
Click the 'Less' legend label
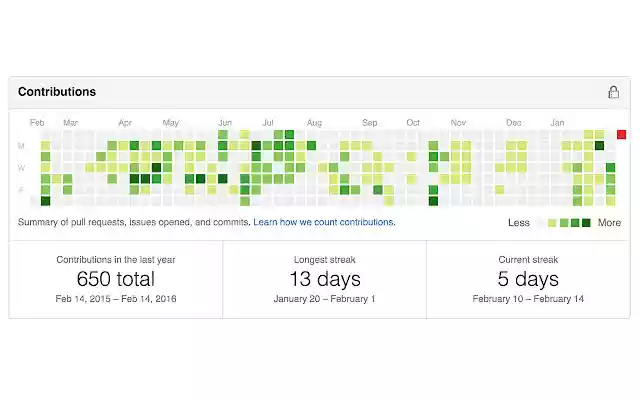[x=519, y=223]
